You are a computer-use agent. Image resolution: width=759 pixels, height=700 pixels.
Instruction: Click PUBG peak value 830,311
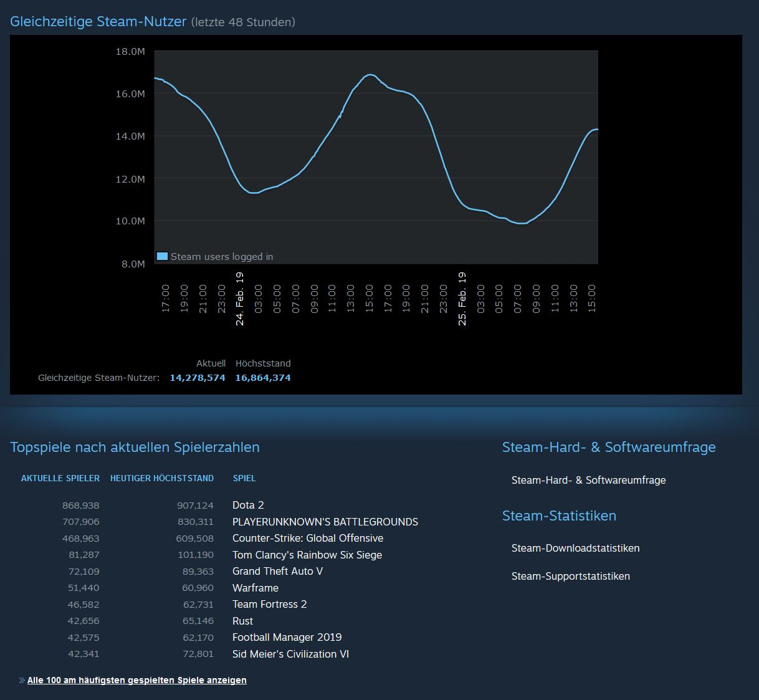196,522
